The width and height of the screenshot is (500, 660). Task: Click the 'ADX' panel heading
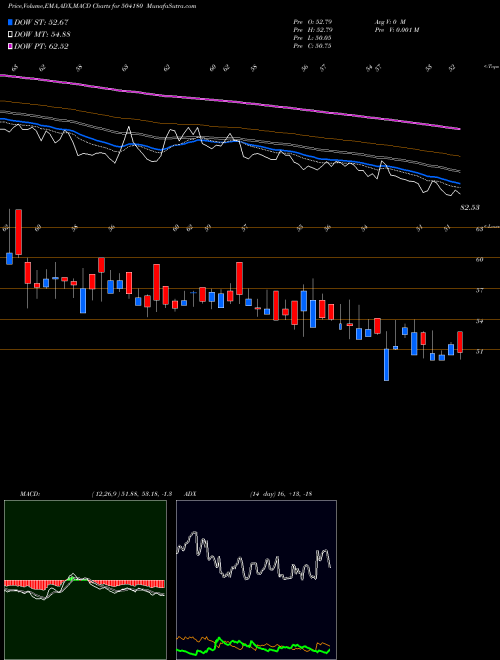point(191,494)
